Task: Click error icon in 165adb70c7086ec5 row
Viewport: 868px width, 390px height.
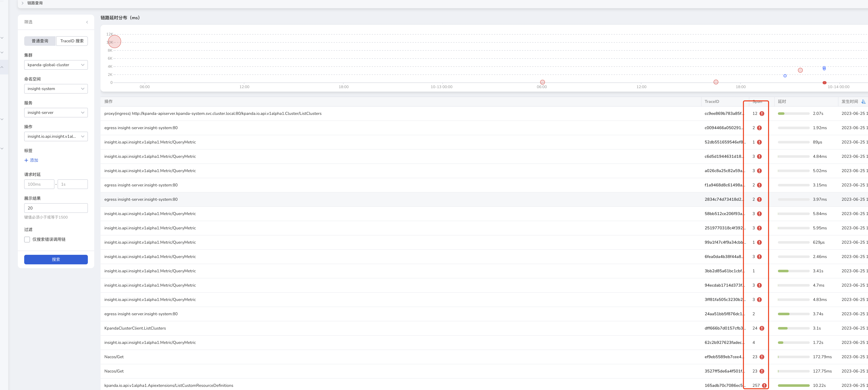Action: point(764,386)
